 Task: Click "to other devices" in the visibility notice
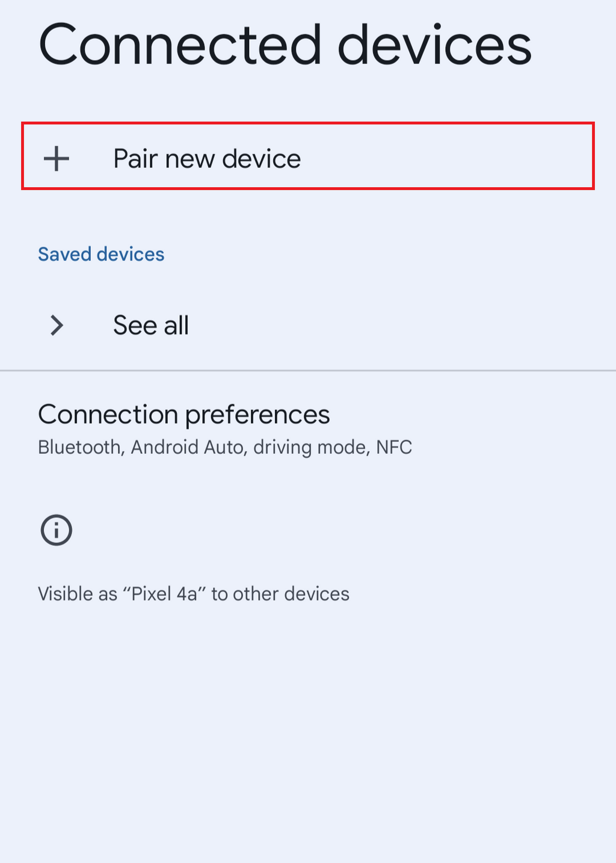(x=280, y=594)
